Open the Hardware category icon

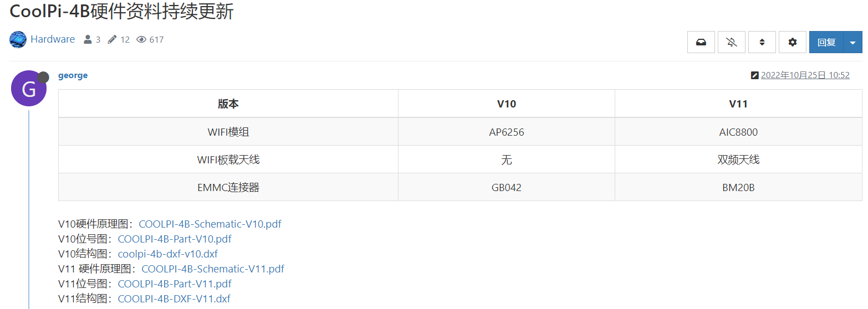click(18, 39)
